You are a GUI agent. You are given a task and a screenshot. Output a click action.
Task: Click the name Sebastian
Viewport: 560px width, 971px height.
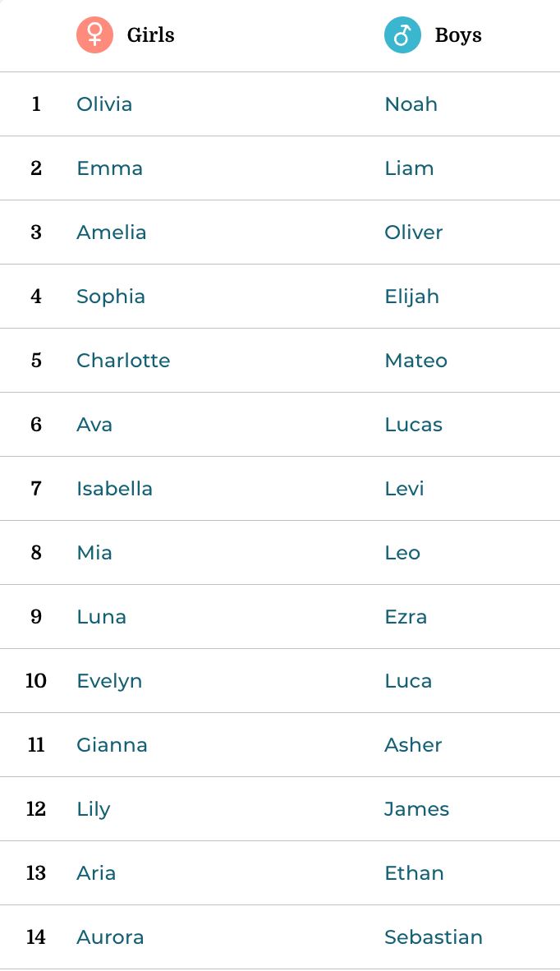[x=433, y=937]
